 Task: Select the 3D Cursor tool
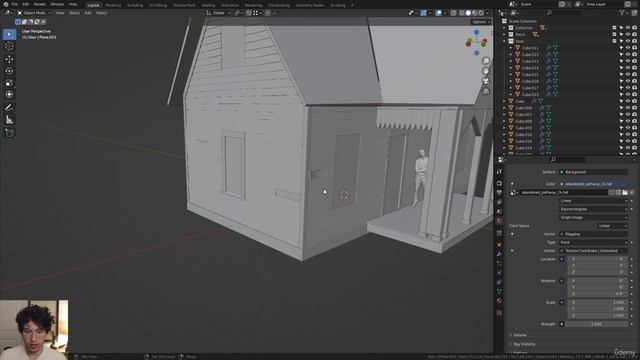pyautogui.click(x=9, y=46)
